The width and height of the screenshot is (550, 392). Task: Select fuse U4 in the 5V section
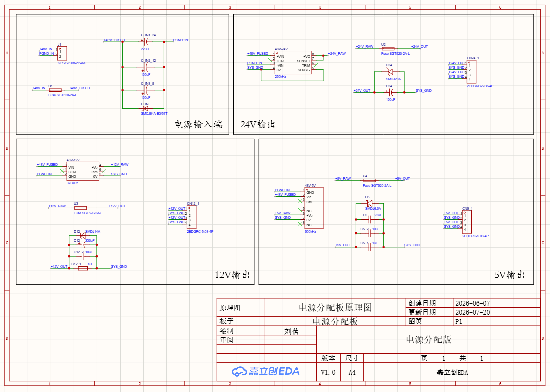(x=369, y=180)
